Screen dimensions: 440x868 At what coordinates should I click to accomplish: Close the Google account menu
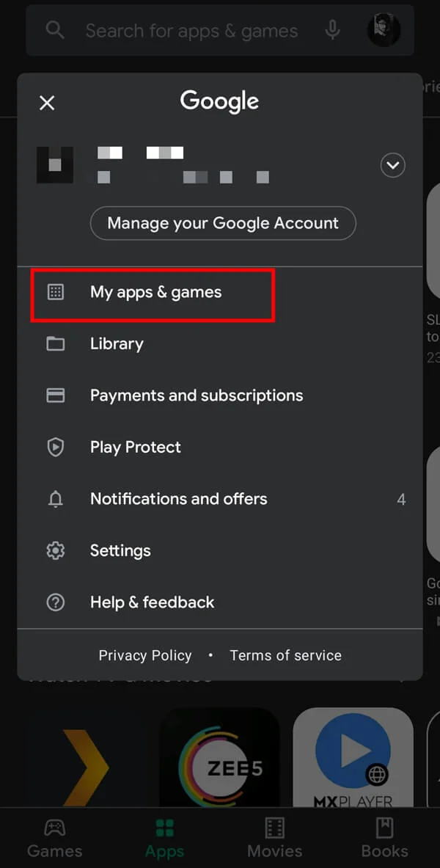pyautogui.click(x=47, y=103)
